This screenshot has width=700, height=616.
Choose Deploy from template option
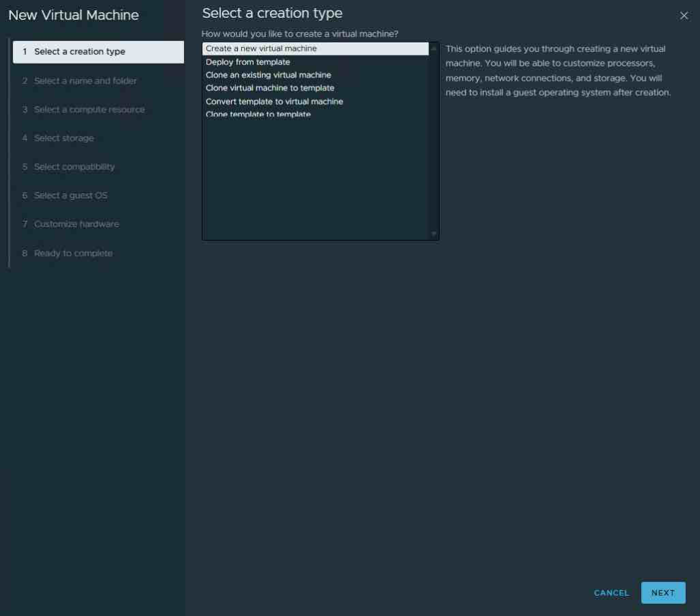click(x=247, y=62)
